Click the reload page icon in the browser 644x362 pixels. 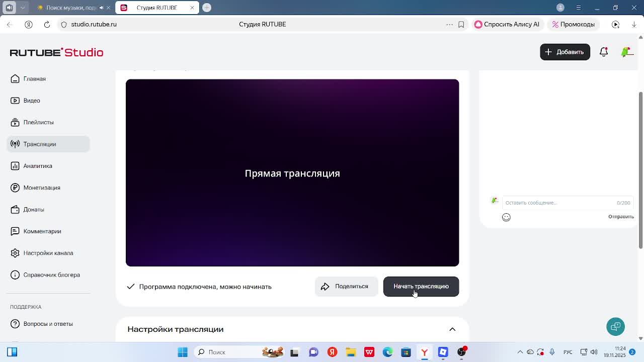coord(47,24)
